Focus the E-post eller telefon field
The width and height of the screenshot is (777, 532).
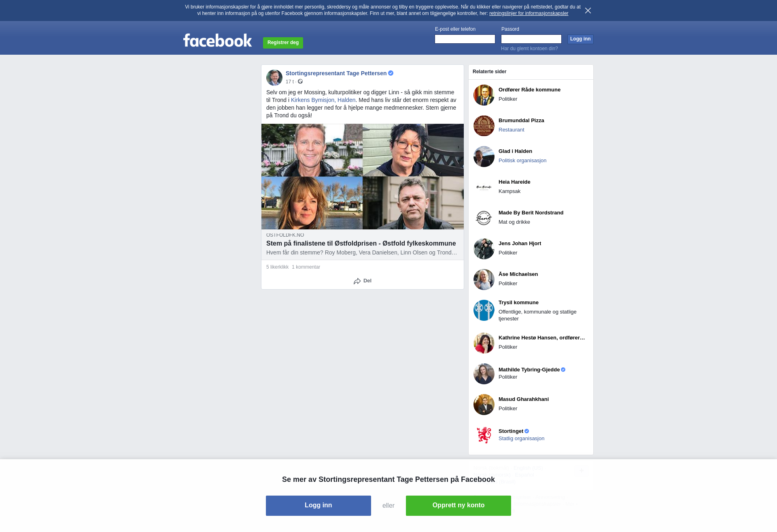(x=465, y=39)
